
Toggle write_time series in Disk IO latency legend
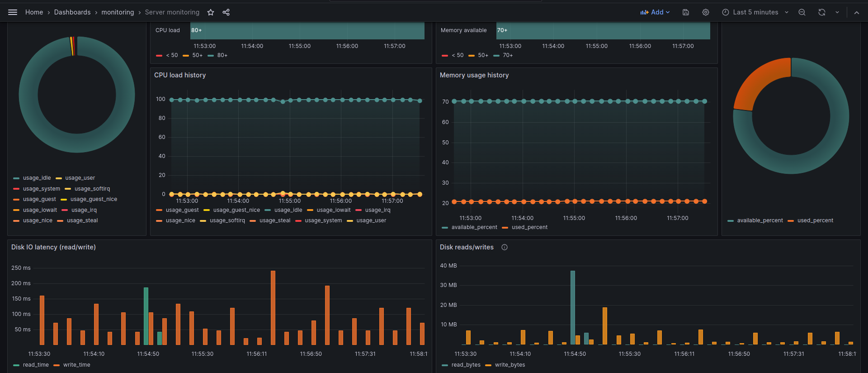pyautogui.click(x=76, y=365)
